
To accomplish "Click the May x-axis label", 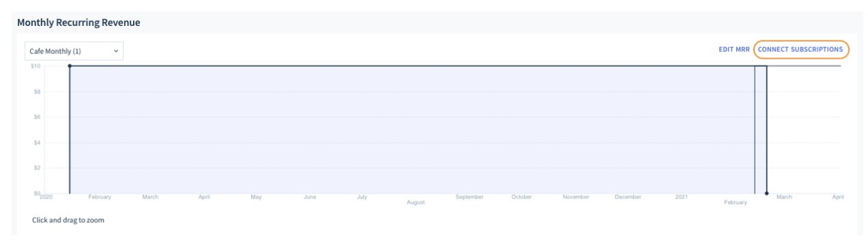I will pos(256,197).
